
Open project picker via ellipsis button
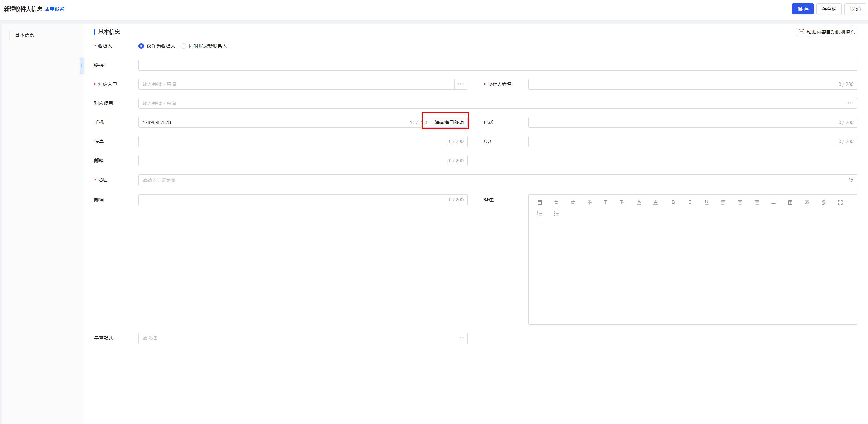850,103
